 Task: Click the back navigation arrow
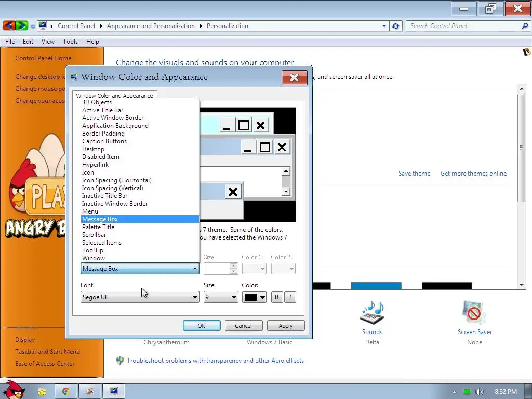tap(9, 26)
